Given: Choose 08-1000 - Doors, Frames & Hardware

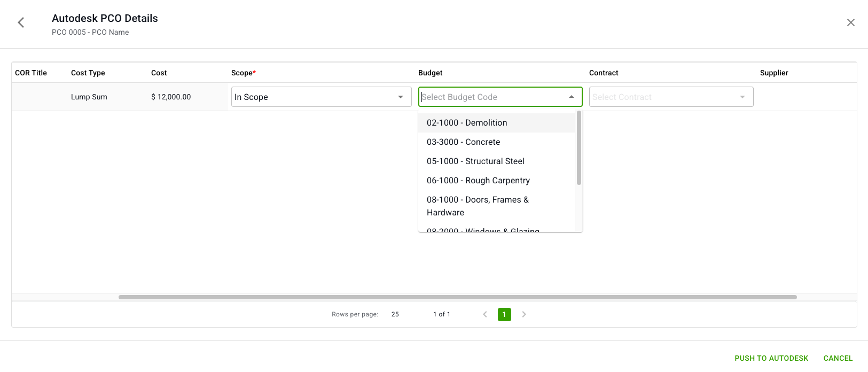Looking at the screenshot, I should point(478,206).
